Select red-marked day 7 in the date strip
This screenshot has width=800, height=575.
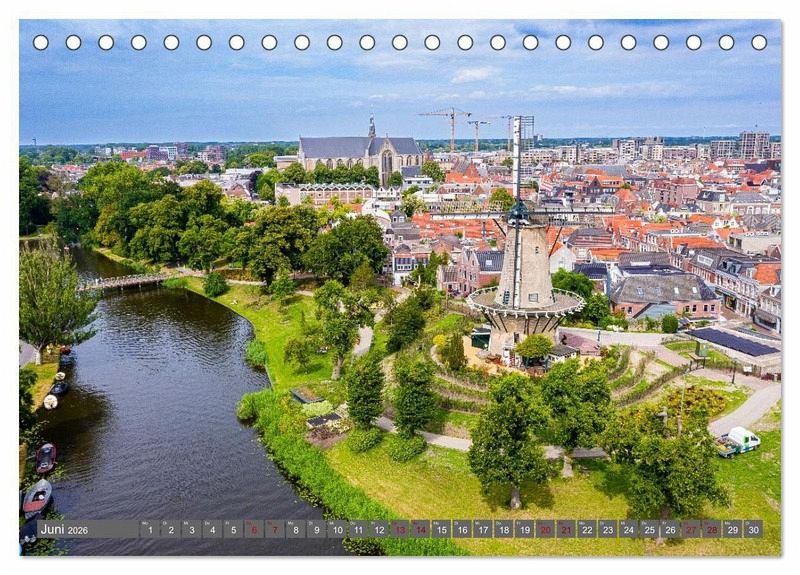click(x=275, y=530)
